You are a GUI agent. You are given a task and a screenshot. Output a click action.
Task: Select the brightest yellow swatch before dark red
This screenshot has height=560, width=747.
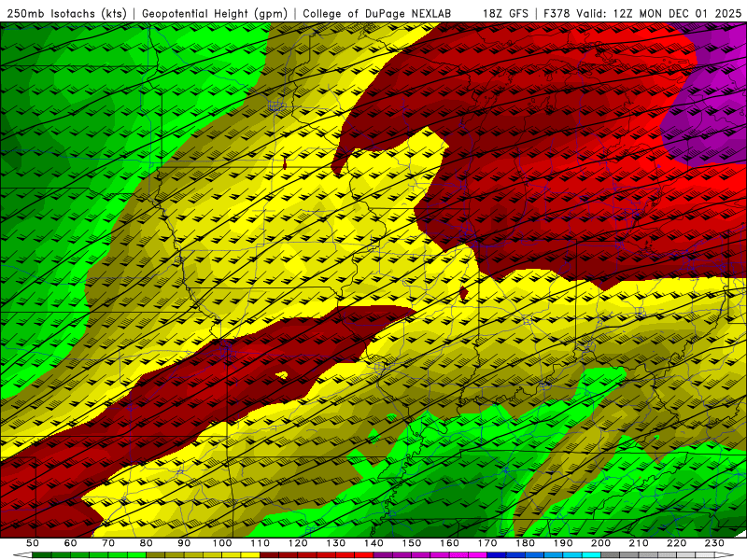[x=250, y=555]
